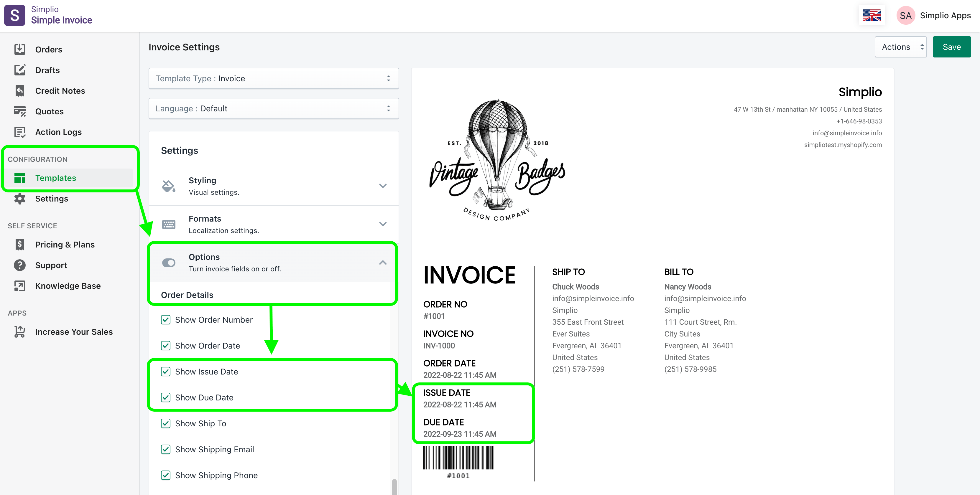Click the Orders inbox icon in the sidebar

pyautogui.click(x=20, y=49)
